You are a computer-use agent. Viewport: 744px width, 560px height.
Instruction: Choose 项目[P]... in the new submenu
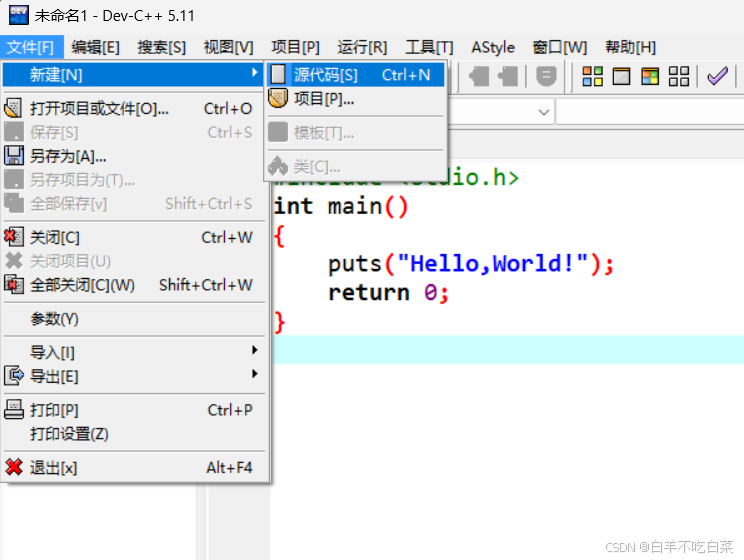(x=356, y=99)
